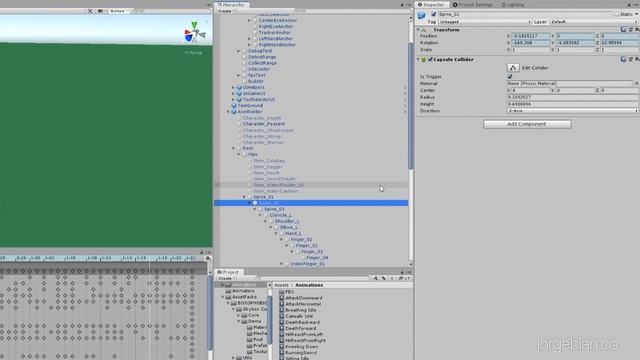Select Breathing Idle animation clip
This screenshot has height=360, width=640.
(x=300, y=310)
